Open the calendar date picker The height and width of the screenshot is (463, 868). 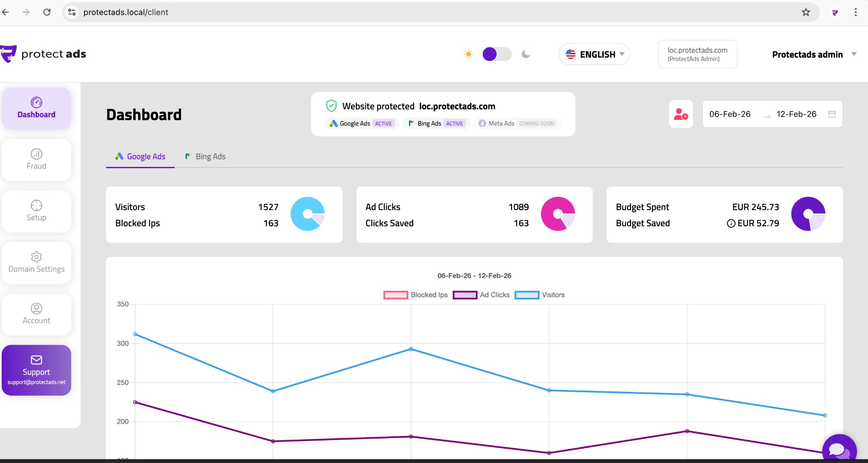tap(832, 114)
